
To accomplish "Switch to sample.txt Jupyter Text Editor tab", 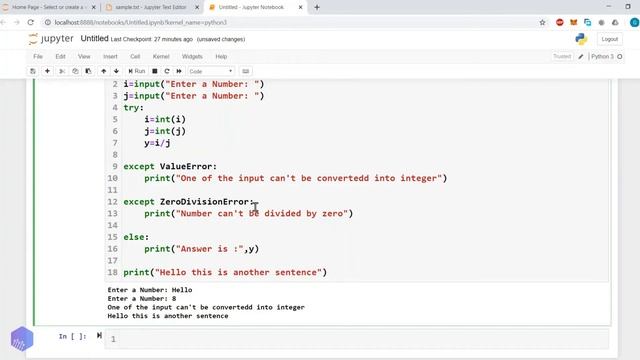I will [x=151, y=7].
